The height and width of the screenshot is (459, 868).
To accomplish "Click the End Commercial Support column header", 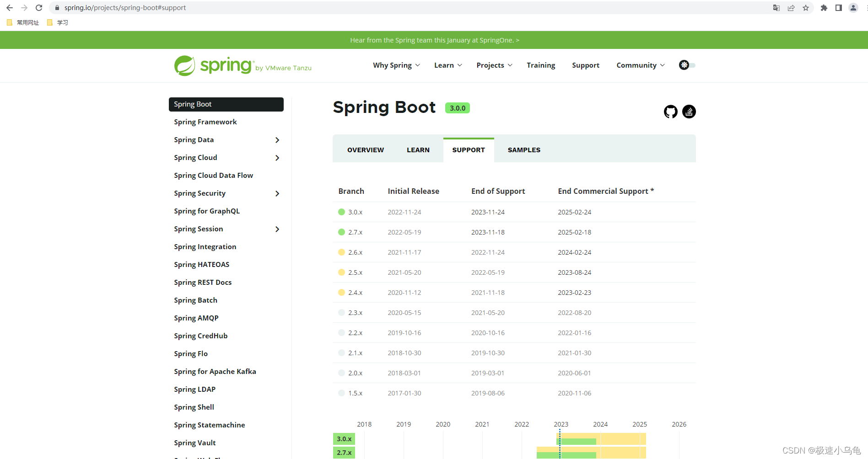I will 606,191.
